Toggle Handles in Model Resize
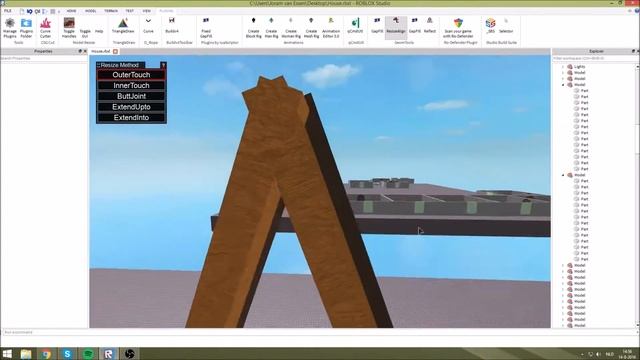Viewport: 640px width, 360px height. [69, 28]
